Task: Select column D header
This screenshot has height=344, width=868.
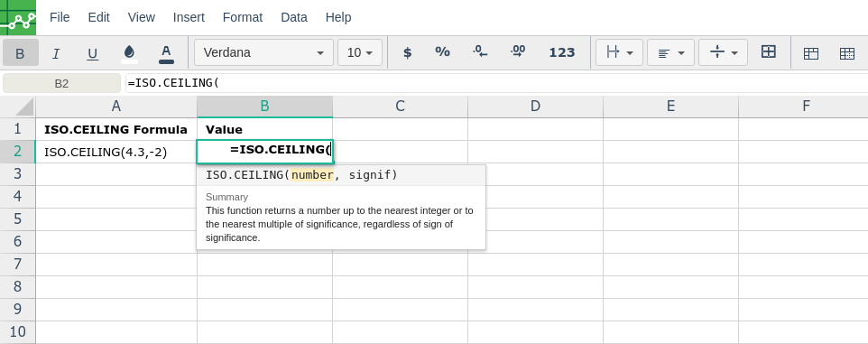Action: pos(535,107)
